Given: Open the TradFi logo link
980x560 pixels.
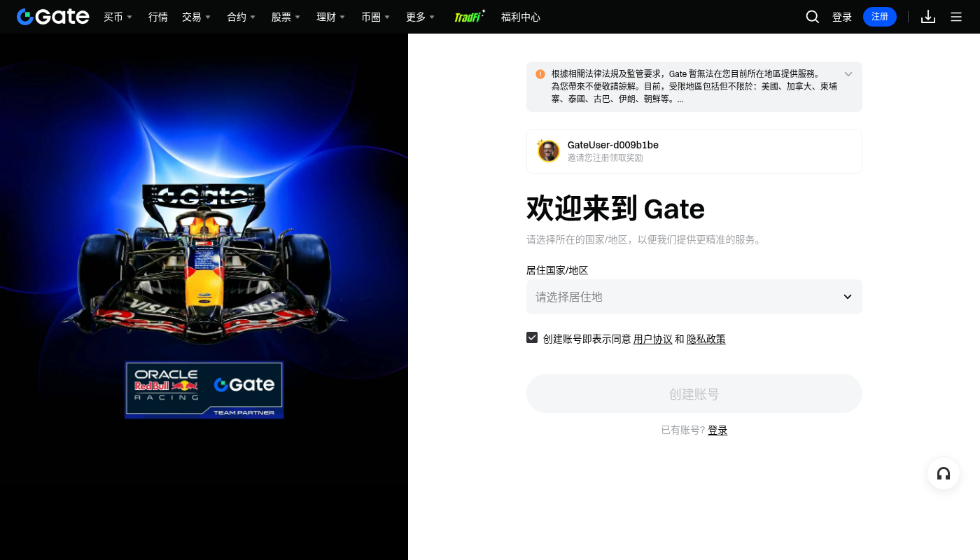Looking at the screenshot, I should click(x=469, y=17).
